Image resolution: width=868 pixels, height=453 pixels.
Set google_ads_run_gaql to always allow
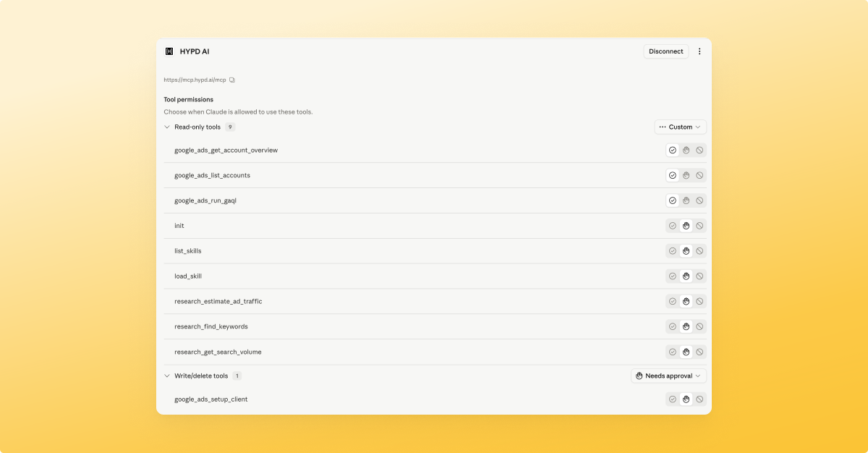(x=673, y=200)
